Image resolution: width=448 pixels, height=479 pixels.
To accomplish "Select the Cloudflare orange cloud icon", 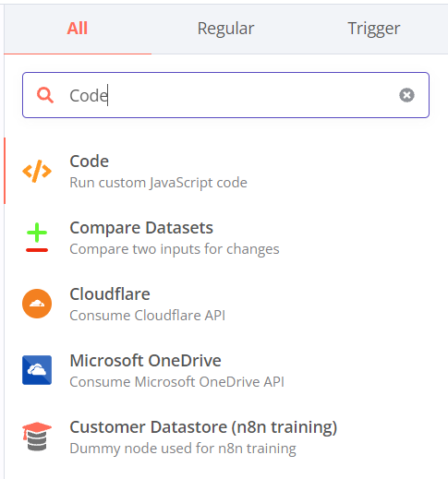I will 37,304.
